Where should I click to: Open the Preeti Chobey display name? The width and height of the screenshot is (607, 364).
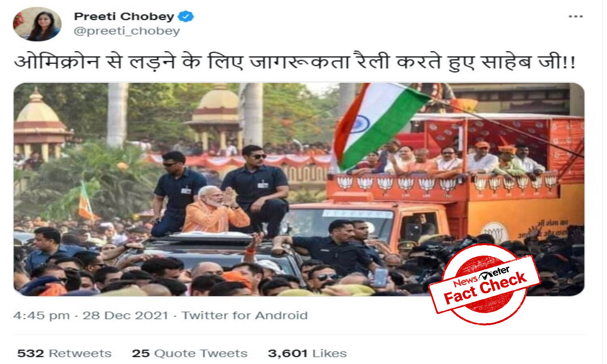[124, 17]
